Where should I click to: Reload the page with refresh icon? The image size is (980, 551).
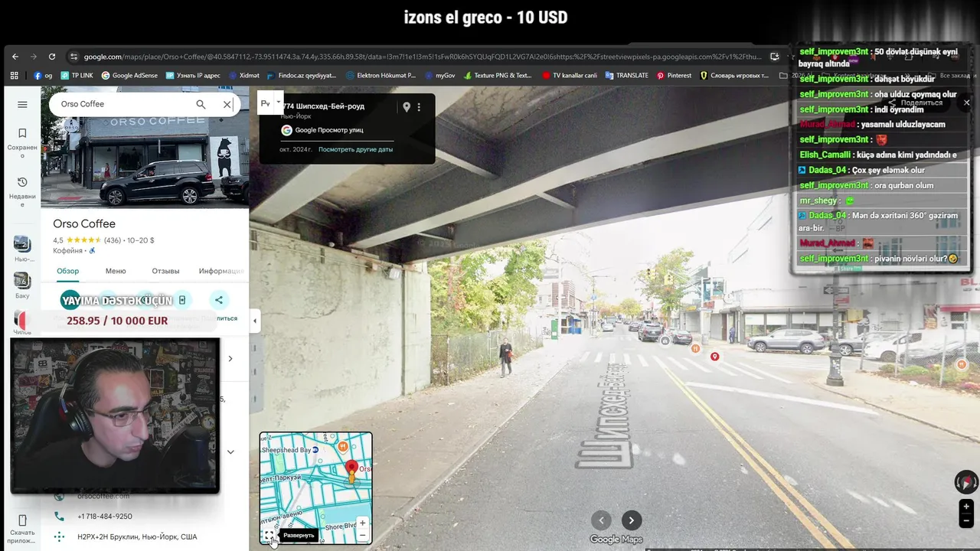coord(52,57)
